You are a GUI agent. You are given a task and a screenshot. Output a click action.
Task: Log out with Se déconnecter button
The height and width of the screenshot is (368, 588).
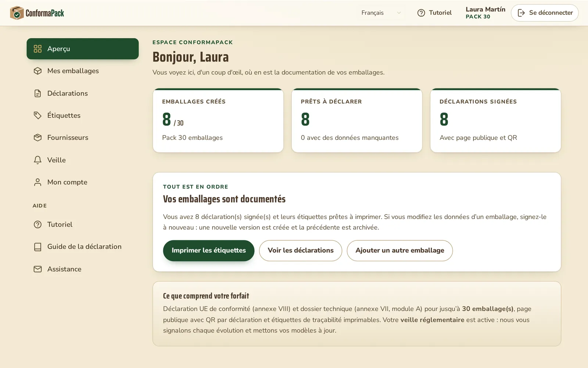[x=545, y=13]
